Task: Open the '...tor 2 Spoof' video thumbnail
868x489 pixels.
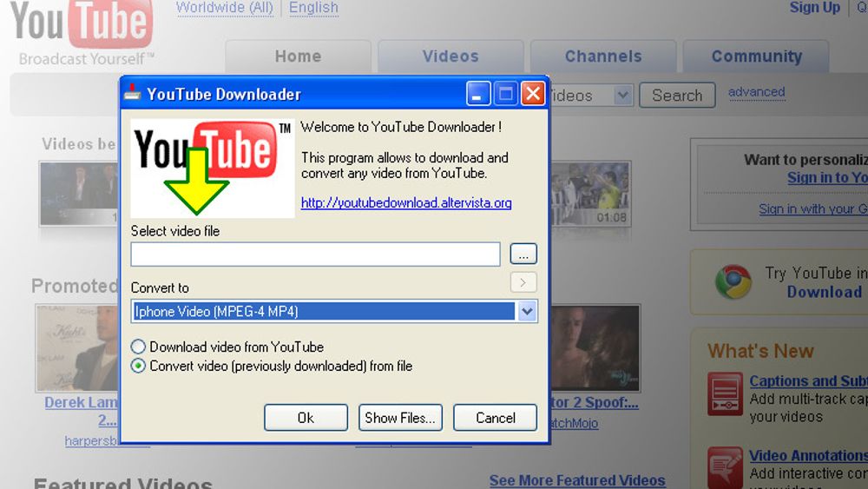Action: [x=595, y=347]
